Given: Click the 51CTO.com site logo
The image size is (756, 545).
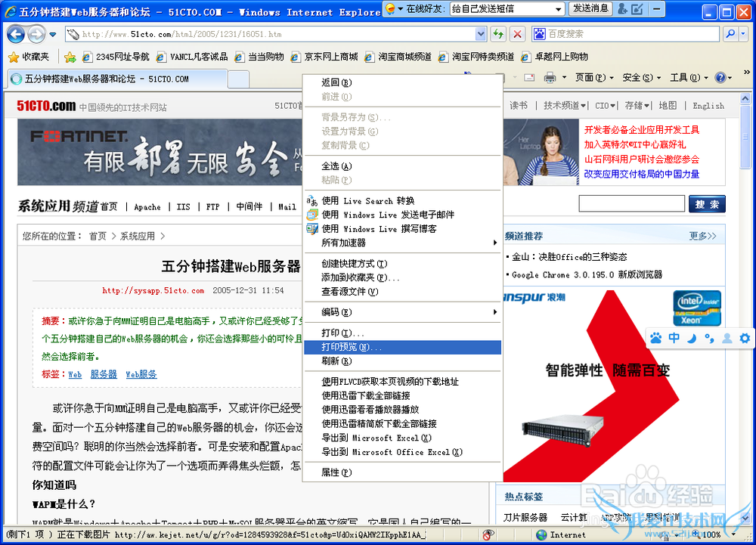Looking at the screenshot, I should pyautogui.click(x=46, y=106).
